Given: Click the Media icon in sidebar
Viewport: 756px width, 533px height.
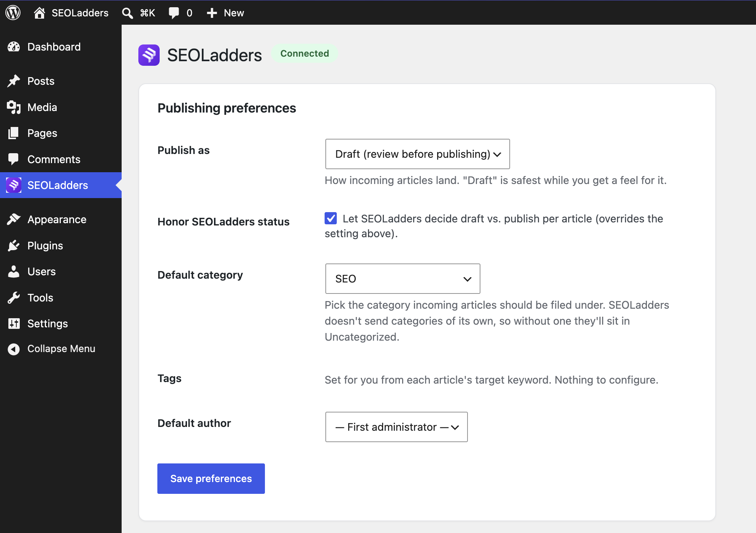Looking at the screenshot, I should 14,107.
